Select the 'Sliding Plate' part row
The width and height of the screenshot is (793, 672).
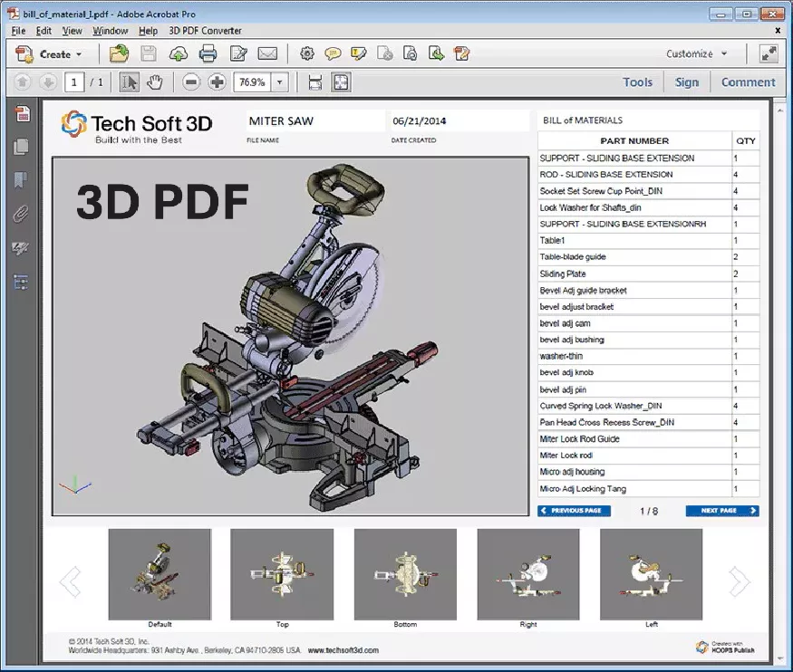(648, 274)
